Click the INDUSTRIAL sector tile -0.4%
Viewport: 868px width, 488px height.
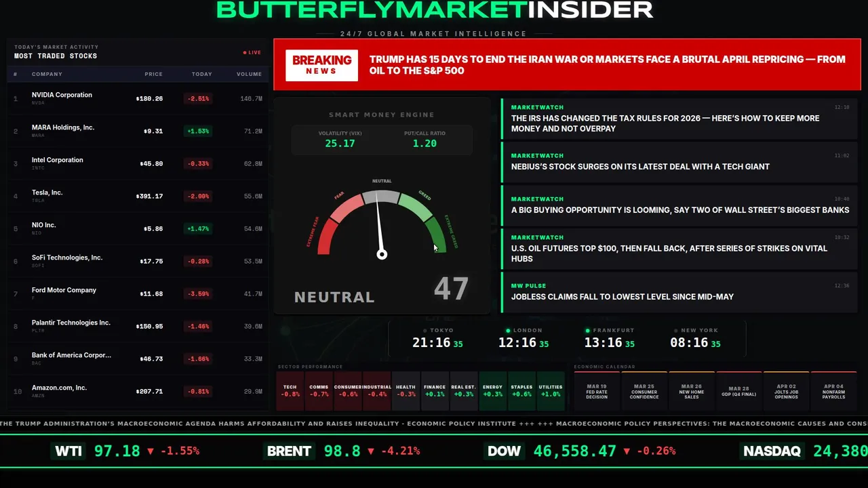click(377, 390)
